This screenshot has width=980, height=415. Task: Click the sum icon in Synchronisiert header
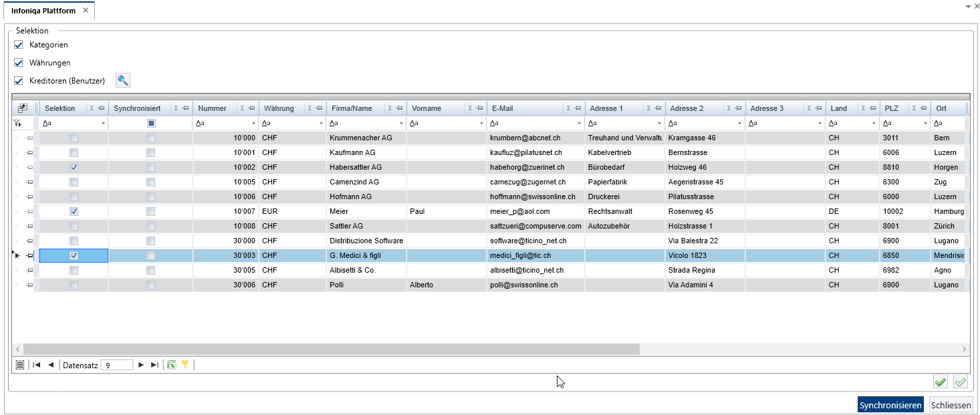point(176,108)
